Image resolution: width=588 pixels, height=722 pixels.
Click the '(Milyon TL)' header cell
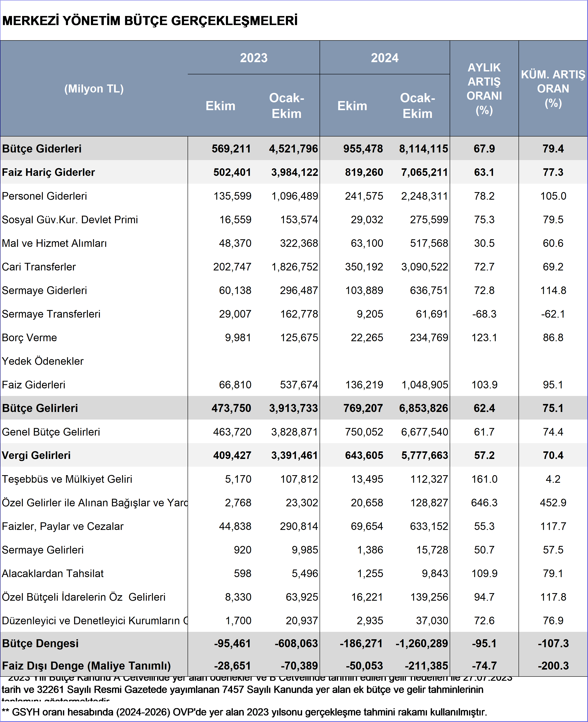[x=94, y=89]
